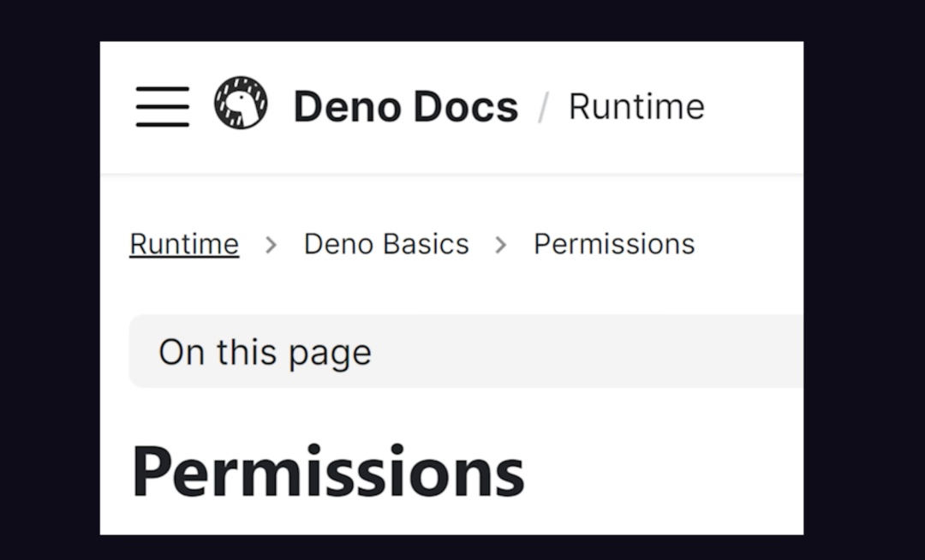The image size is (925, 560).
Task: Click the dark strip above the page header
Action: click(x=452, y=20)
